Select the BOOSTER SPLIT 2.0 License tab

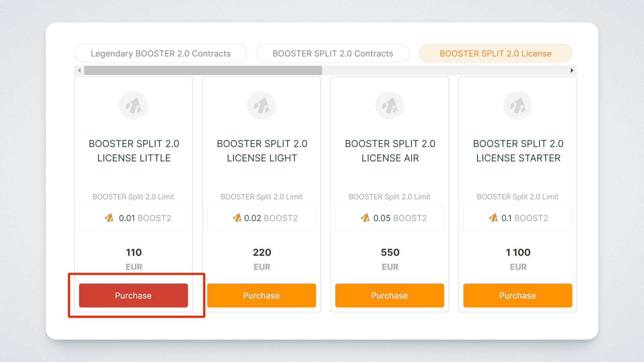[x=495, y=54]
